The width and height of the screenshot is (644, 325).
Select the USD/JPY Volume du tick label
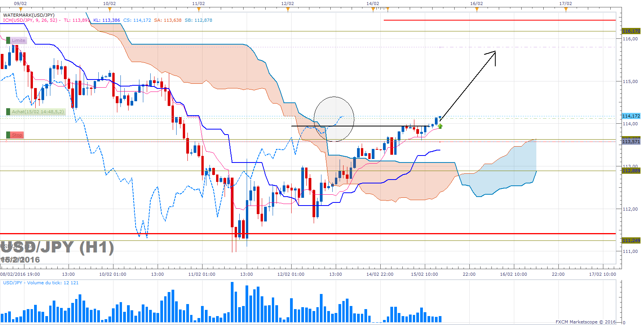pos(41,283)
